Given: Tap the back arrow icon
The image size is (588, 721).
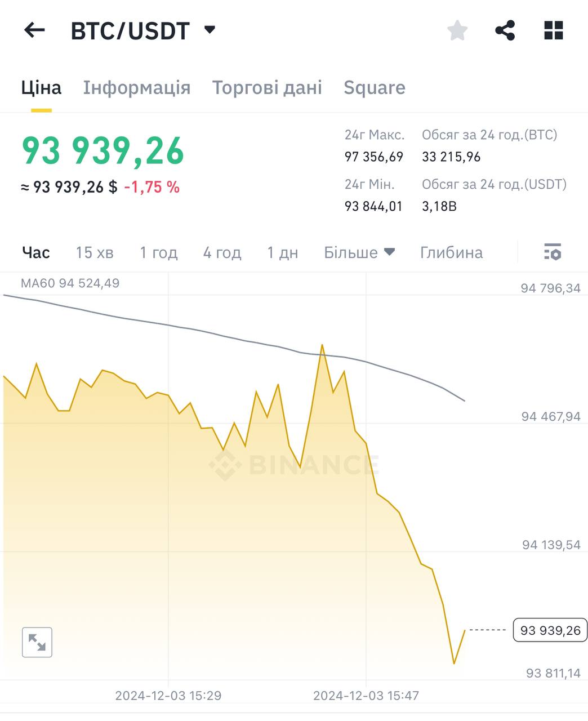Looking at the screenshot, I should pyautogui.click(x=34, y=30).
